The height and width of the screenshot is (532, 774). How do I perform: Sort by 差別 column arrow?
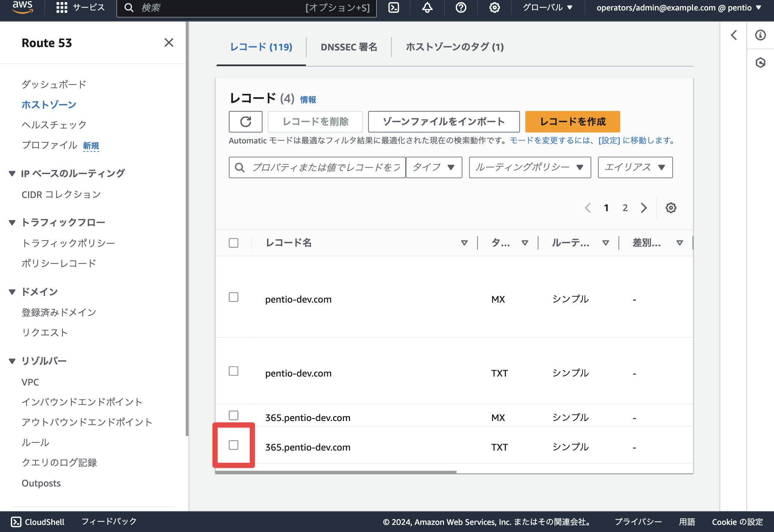(x=680, y=243)
